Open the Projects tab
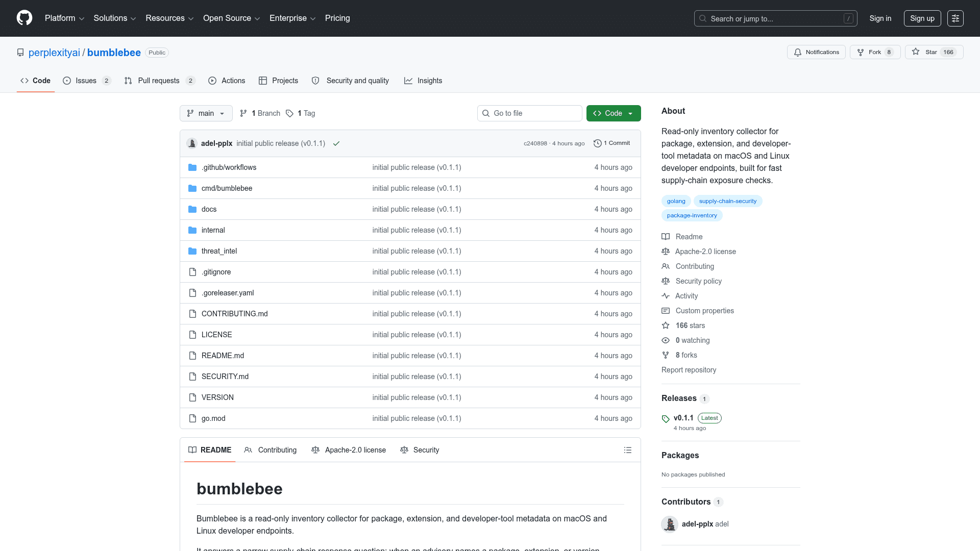Viewport: 980px width, 551px height. click(x=278, y=81)
